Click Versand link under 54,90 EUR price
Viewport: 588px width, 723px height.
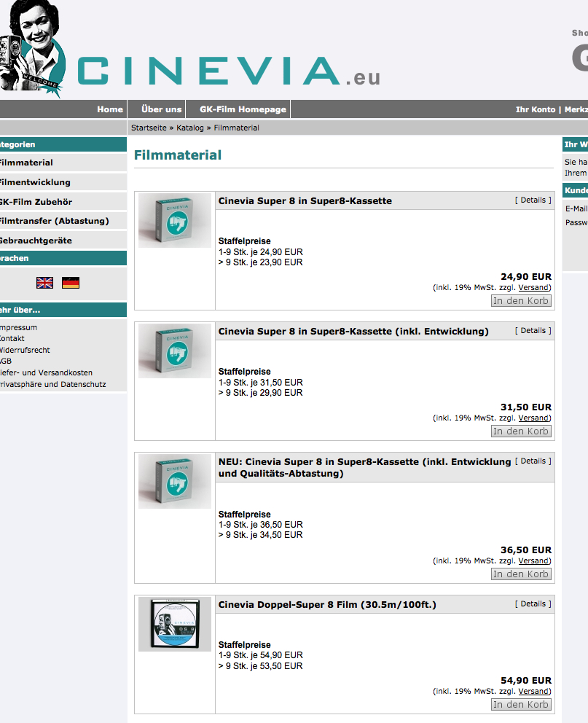click(533, 691)
